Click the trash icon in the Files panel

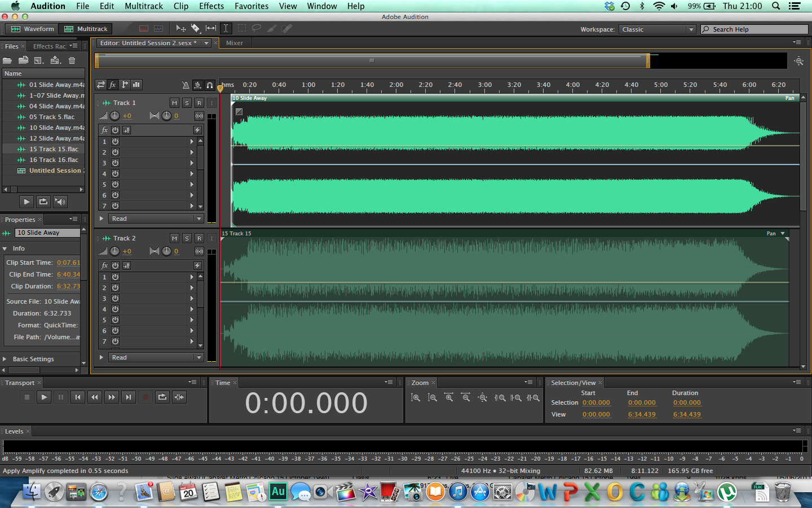[72, 60]
